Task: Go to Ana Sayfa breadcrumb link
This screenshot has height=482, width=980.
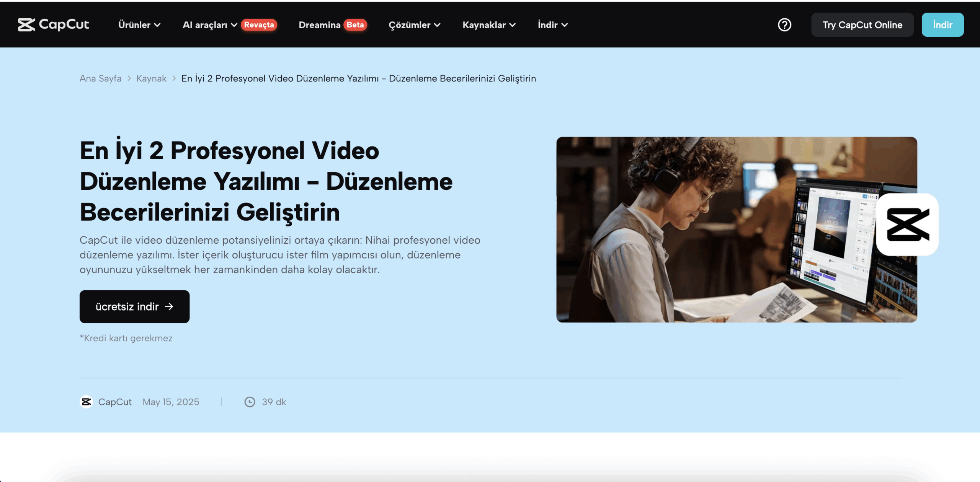Action: [100, 78]
